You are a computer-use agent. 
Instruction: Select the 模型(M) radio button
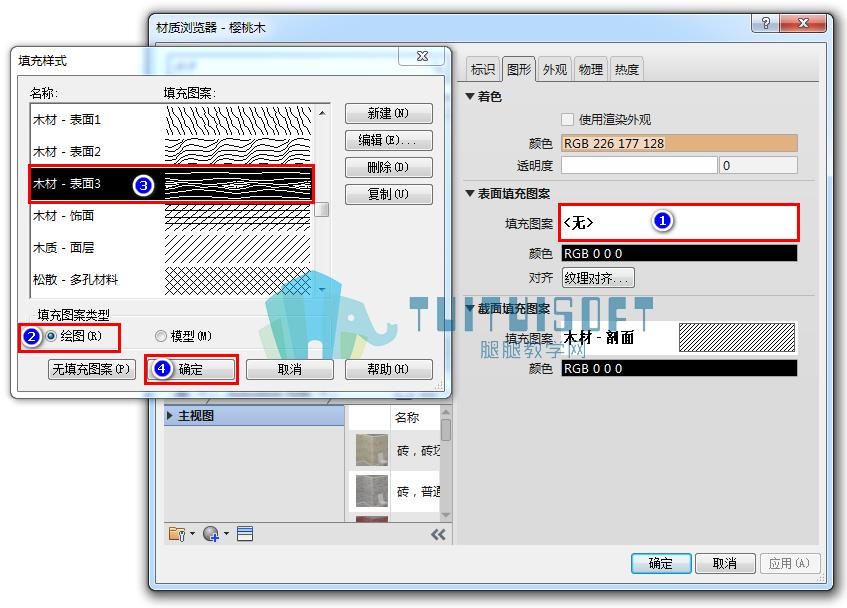pos(160,336)
